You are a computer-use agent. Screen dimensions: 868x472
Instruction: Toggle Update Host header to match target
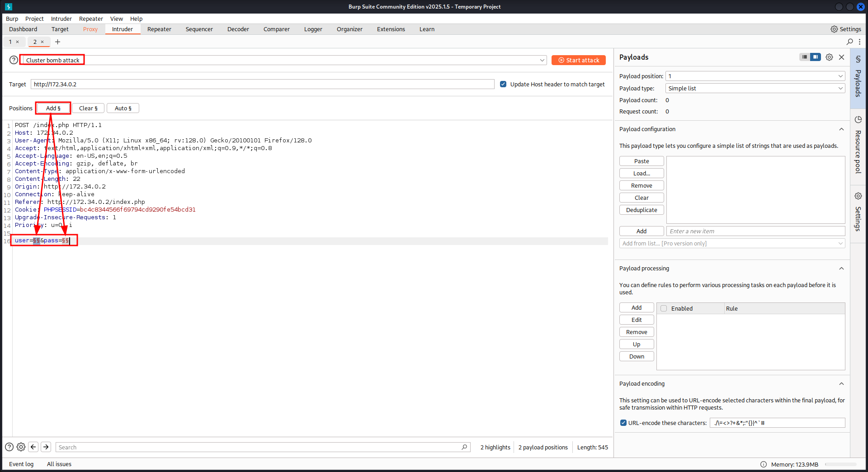click(x=503, y=84)
